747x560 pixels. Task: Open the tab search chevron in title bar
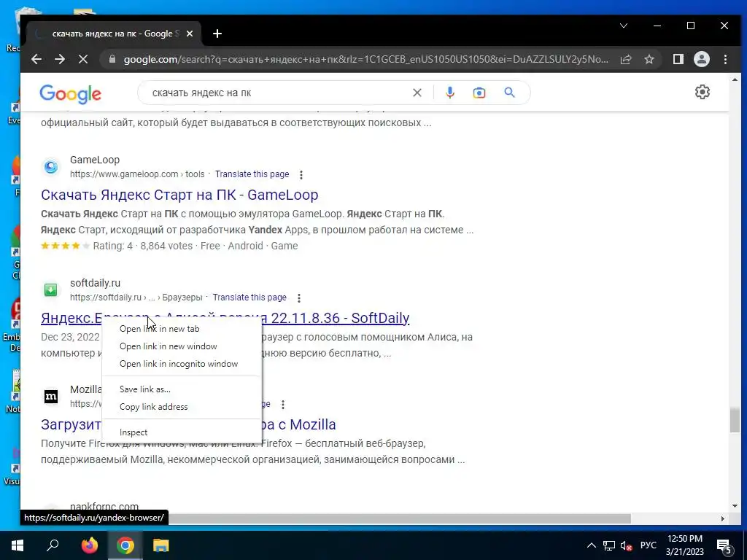click(x=624, y=26)
